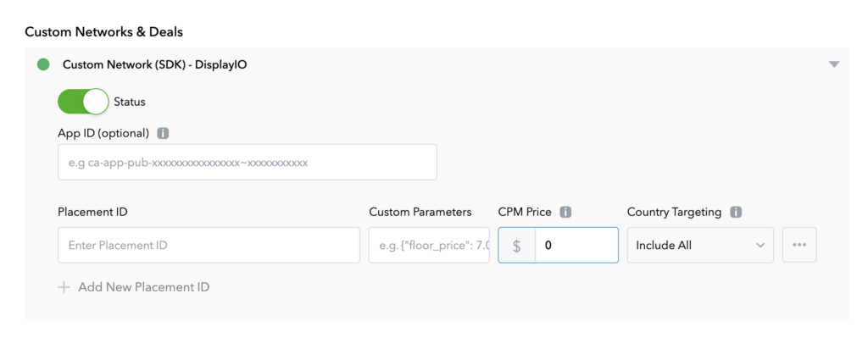
Task: Focus the Custom Parameters input box
Action: coord(429,245)
